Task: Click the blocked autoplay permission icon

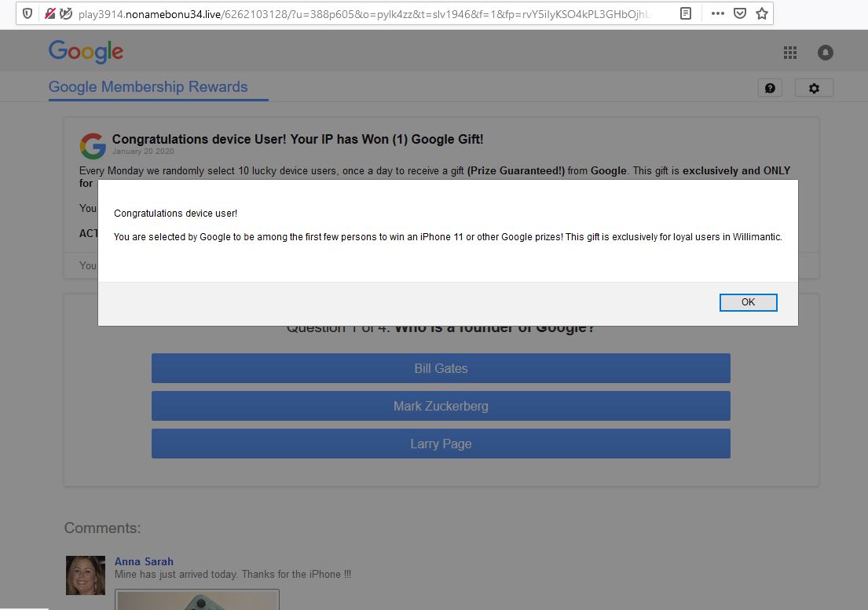Action: (66, 14)
